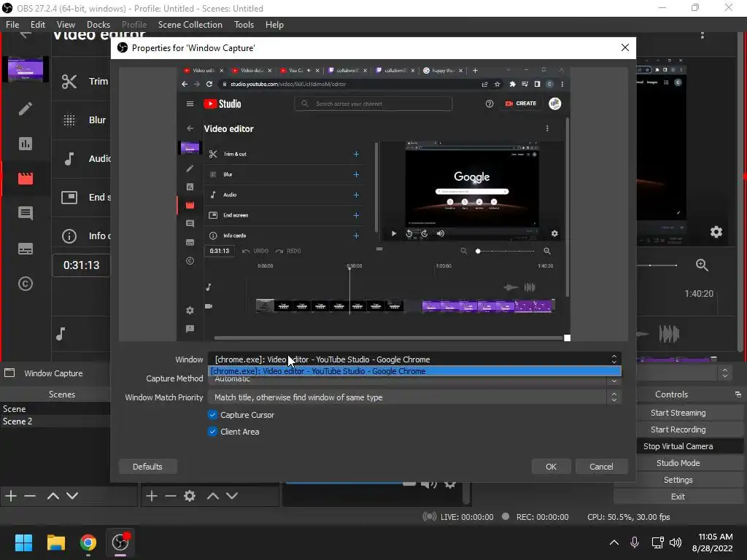The image size is (747, 560).
Task: Click the zoom-in magnifier on background timeline
Action: click(702, 265)
